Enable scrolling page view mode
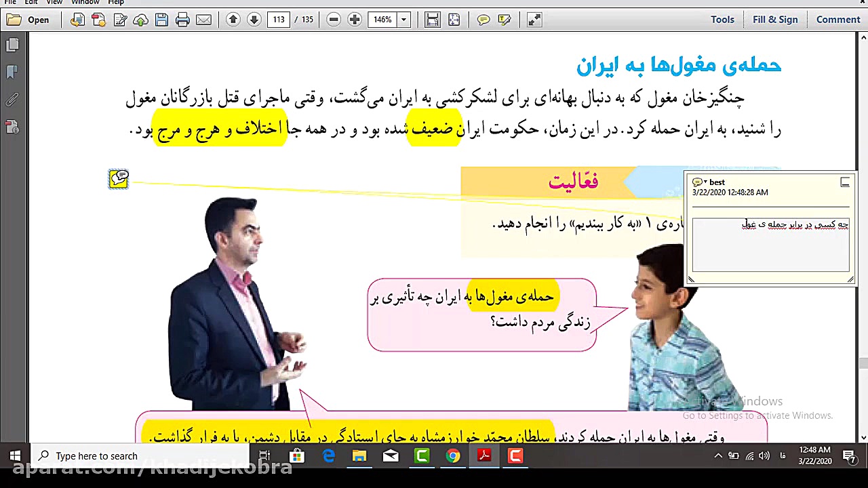Screen dimensions: 868x488 click(432, 19)
